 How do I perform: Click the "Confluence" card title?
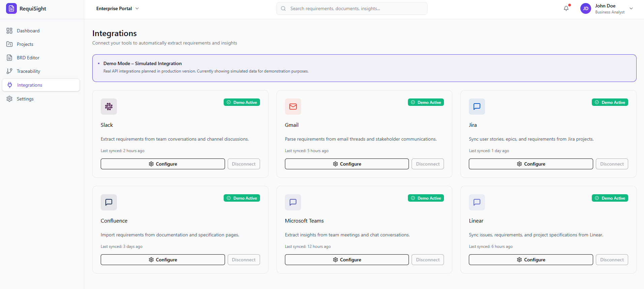(x=114, y=221)
